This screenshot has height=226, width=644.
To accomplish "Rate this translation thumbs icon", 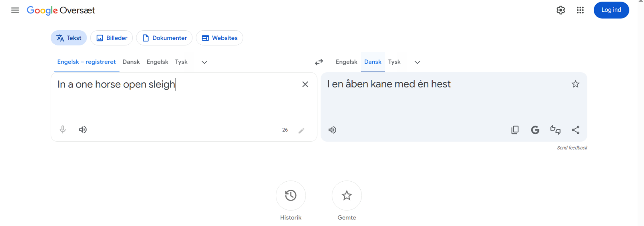I will 555,130.
